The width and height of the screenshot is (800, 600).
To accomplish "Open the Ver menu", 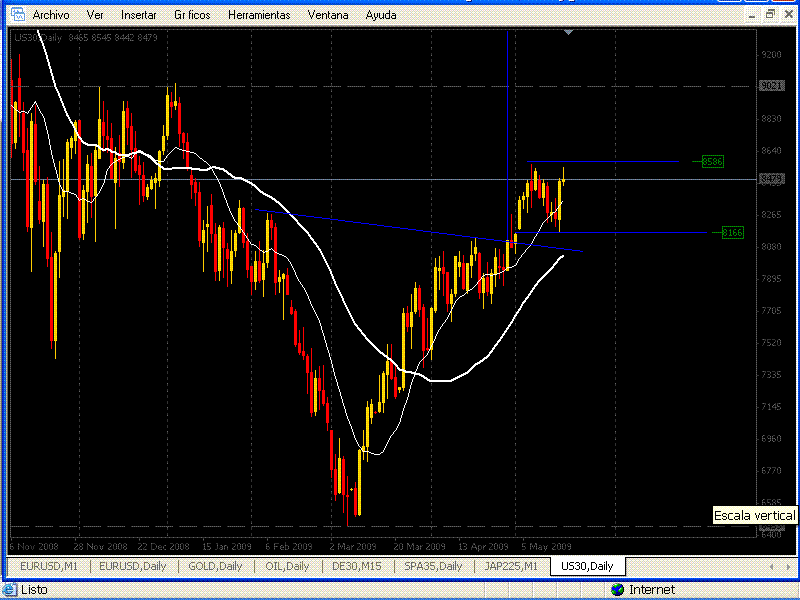I will (95, 15).
